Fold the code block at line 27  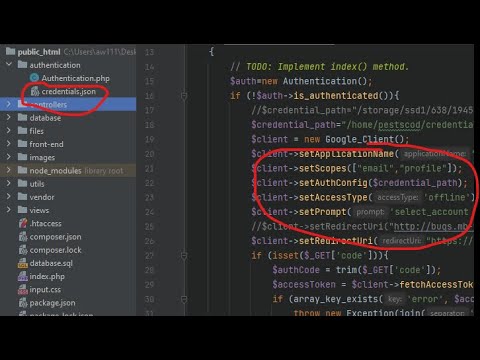pos(183,255)
